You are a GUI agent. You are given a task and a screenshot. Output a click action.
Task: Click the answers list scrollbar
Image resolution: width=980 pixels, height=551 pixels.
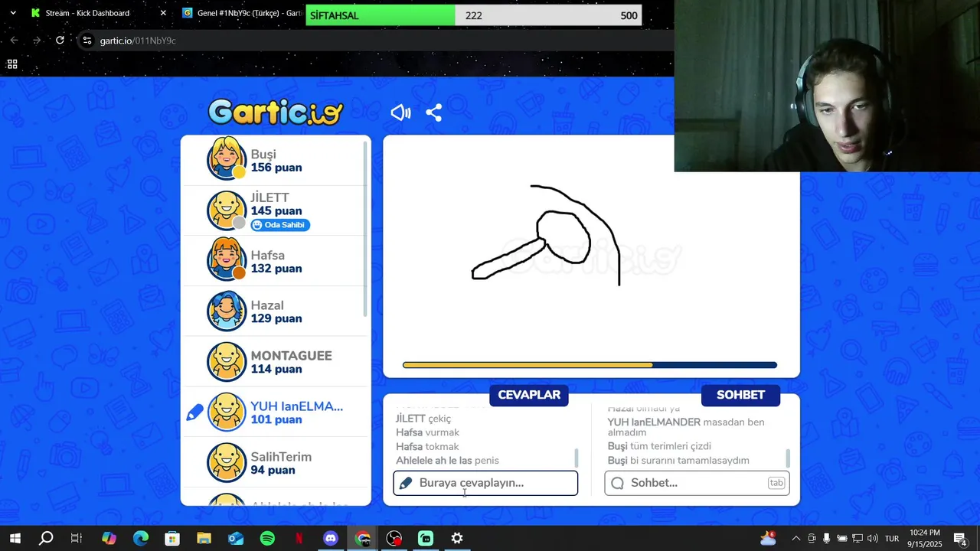pos(577,458)
